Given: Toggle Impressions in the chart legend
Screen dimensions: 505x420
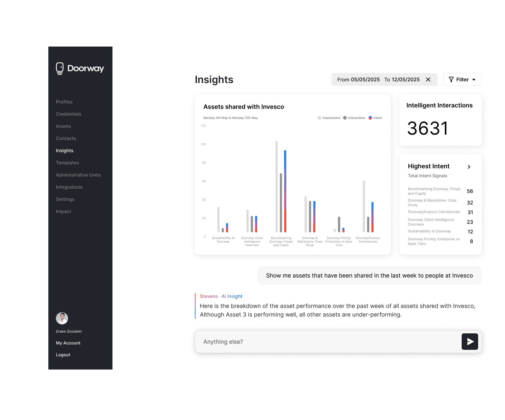Looking at the screenshot, I should 328,117.
